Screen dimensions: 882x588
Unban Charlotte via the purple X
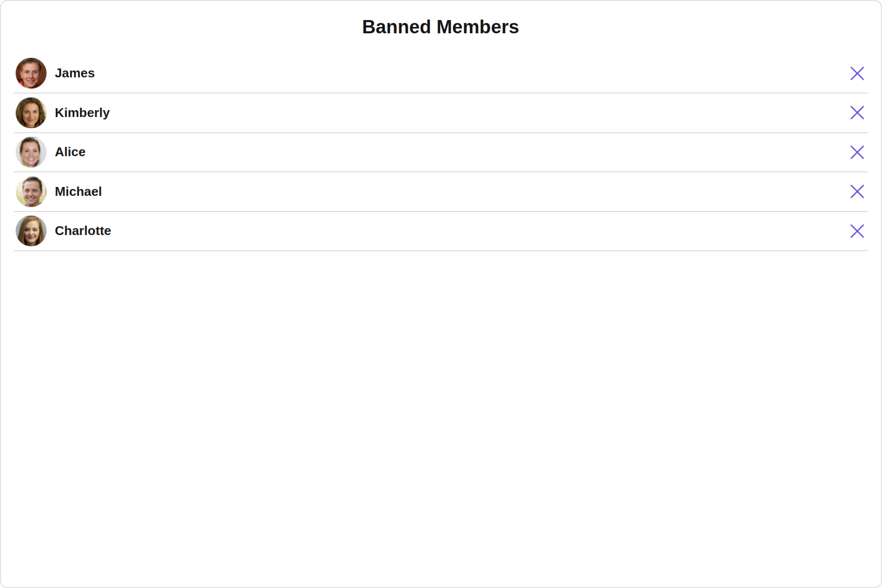[857, 231]
